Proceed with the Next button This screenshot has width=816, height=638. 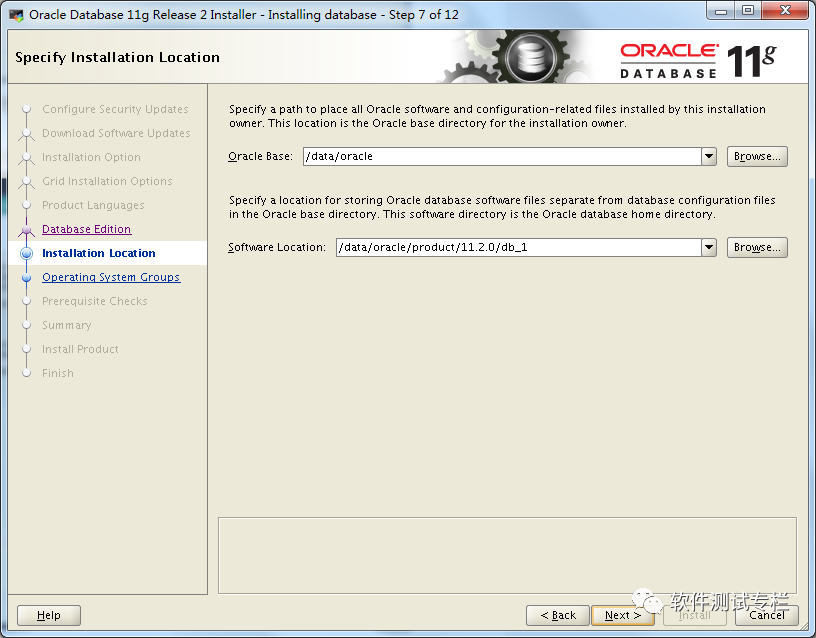622,616
